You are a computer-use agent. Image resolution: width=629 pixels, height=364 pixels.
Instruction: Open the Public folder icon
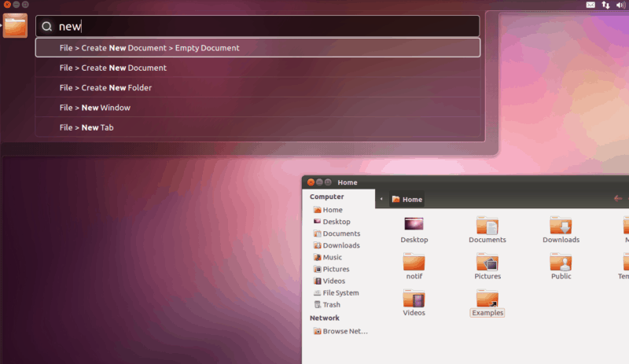click(561, 263)
